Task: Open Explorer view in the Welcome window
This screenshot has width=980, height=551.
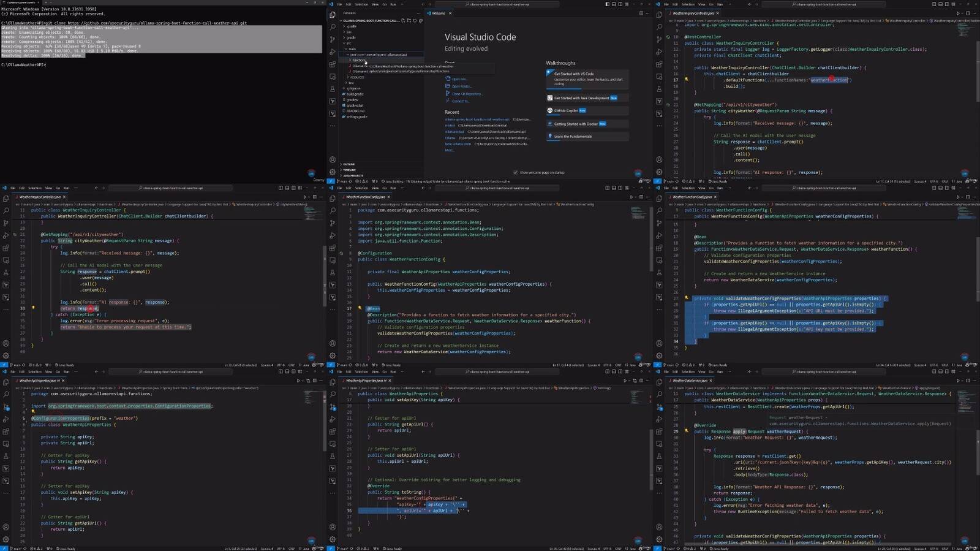Action: (x=333, y=15)
